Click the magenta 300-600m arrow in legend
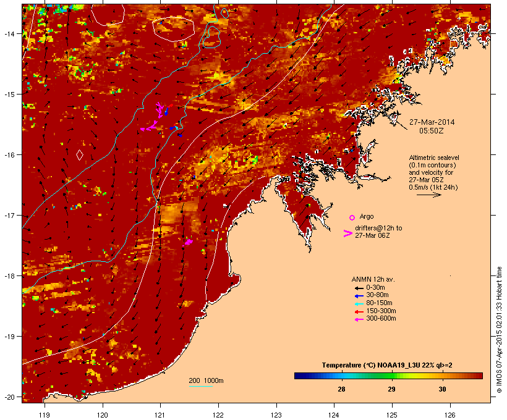Screen dimensions: 507x420 (359, 319)
